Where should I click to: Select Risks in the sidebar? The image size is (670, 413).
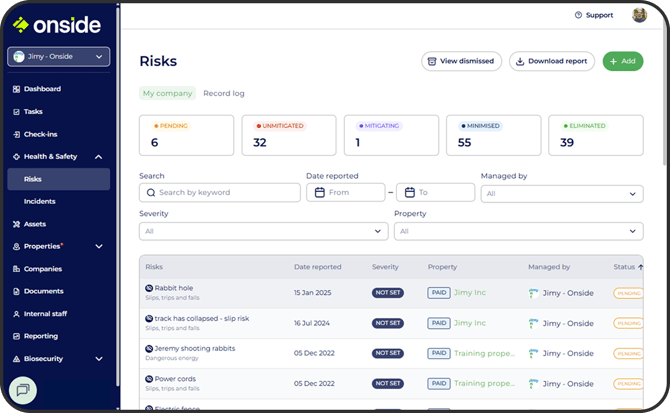[59, 179]
